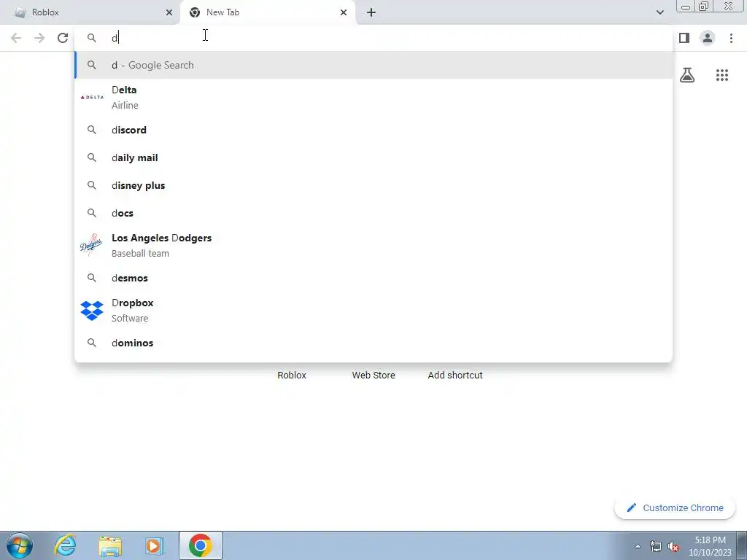Image resolution: width=747 pixels, height=560 pixels.
Task: Open a new tab with the plus button
Action: point(371,12)
